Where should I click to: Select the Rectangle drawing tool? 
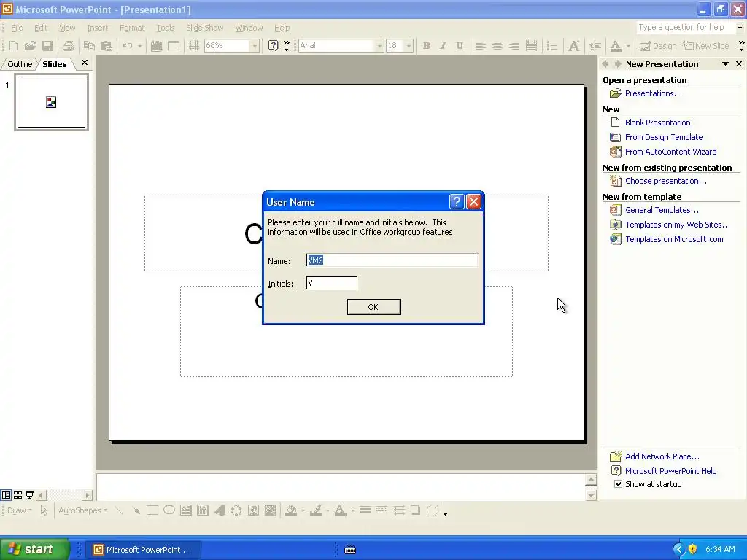point(152,510)
